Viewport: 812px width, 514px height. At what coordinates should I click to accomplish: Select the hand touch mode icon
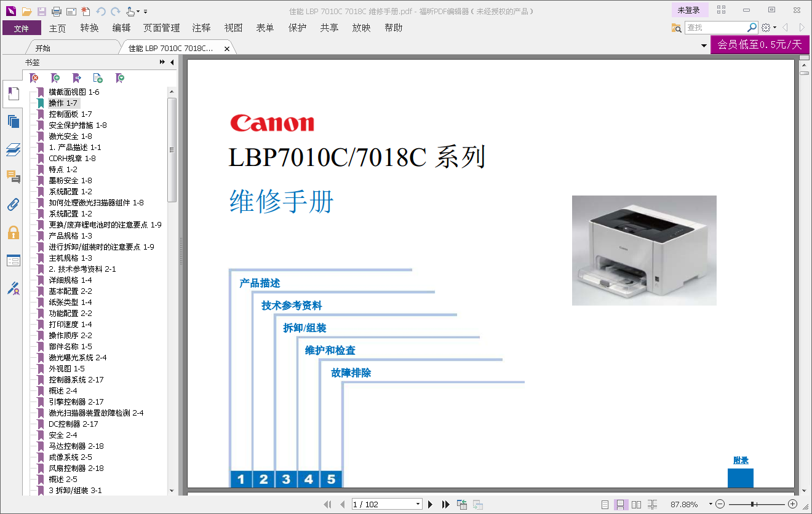(x=130, y=11)
